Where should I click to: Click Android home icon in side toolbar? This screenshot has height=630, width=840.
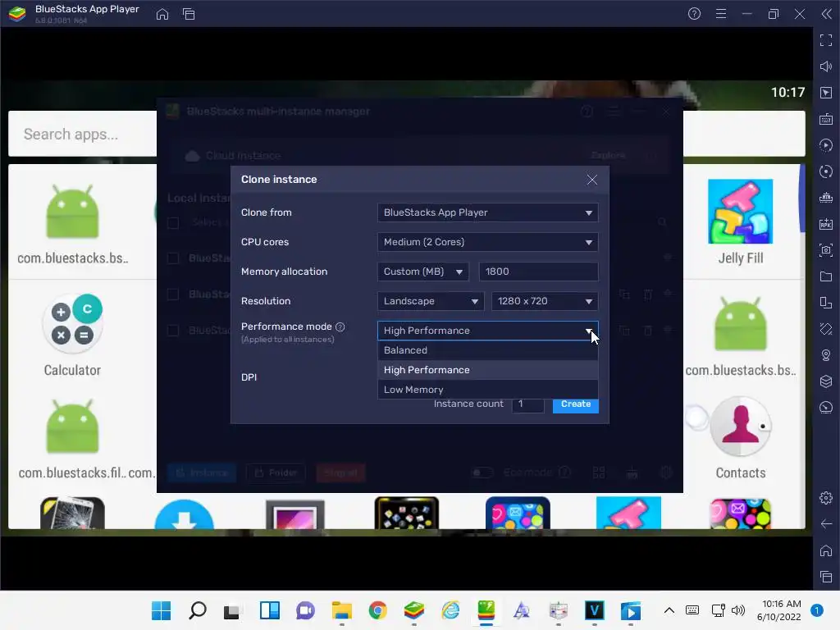[826, 550]
